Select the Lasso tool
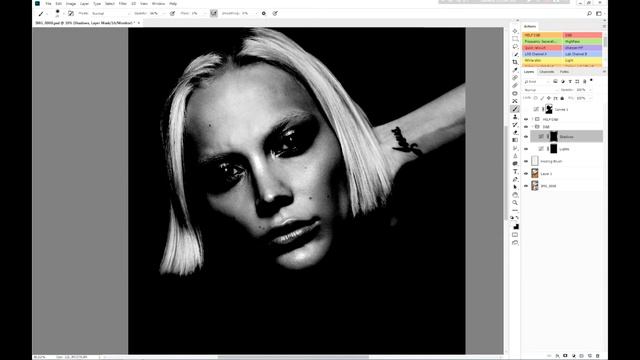Viewport: 640px width, 360px height. (515, 47)
